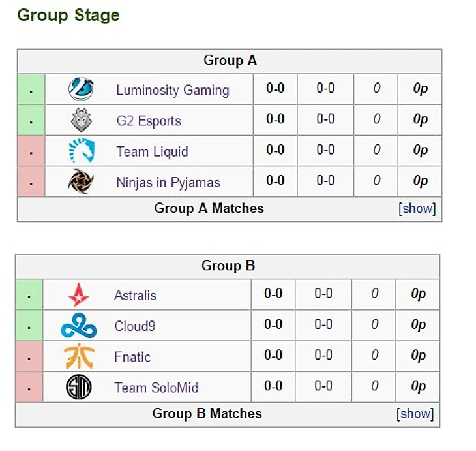
Task: Click the Team Liquid horse logo
Action: [81, 151]
